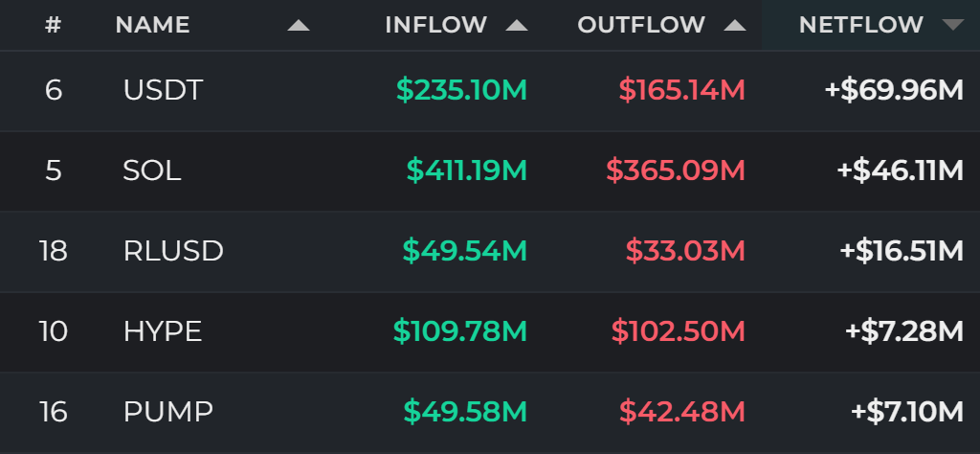Click the HYPE inflow value $109.78M
Screen dimensions: 980x454
pyautogui.click(x=460, y=331)
